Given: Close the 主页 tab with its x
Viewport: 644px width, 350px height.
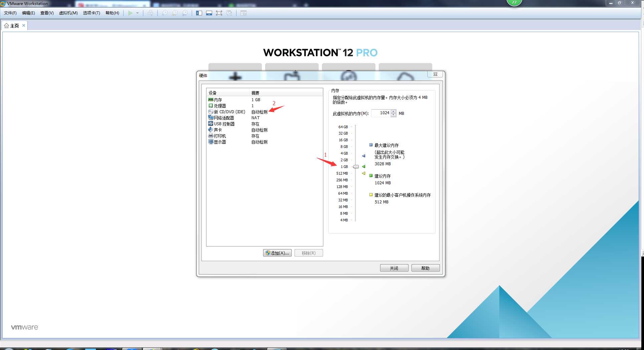Looking at the screenshot, I should coord(24,25).
